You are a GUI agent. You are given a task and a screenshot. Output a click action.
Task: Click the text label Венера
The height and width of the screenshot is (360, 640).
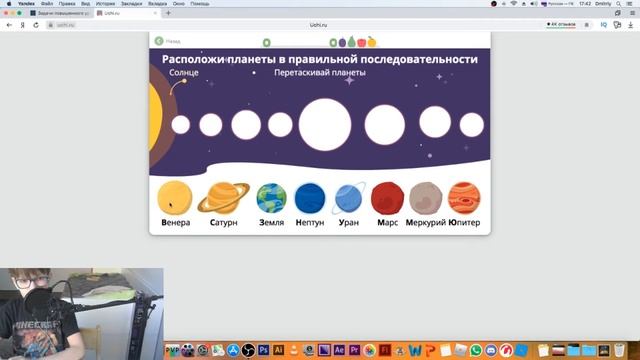click(x=176, y=222)
